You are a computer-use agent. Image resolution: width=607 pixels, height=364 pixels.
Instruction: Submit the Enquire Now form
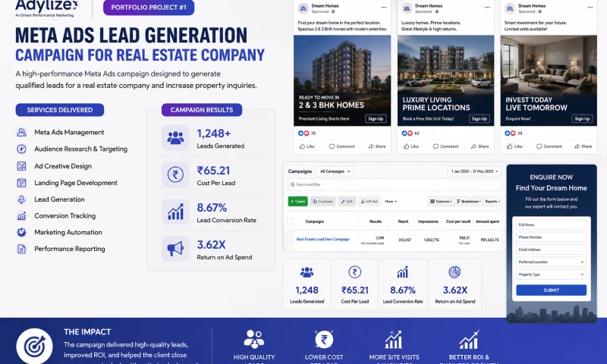(x=552, y=290)
